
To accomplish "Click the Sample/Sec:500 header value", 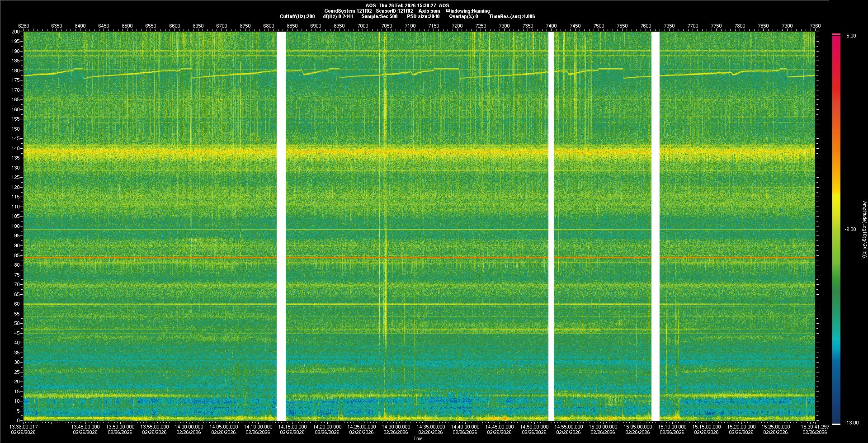I will [x=379, y=16].
